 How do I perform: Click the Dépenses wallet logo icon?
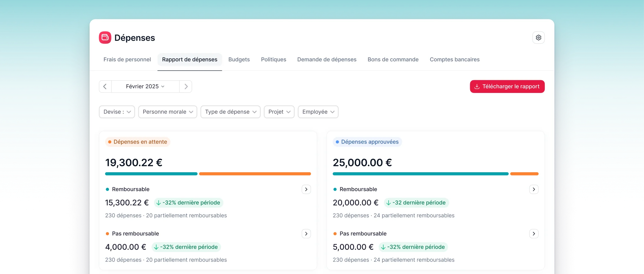click(x=105, y=37)
